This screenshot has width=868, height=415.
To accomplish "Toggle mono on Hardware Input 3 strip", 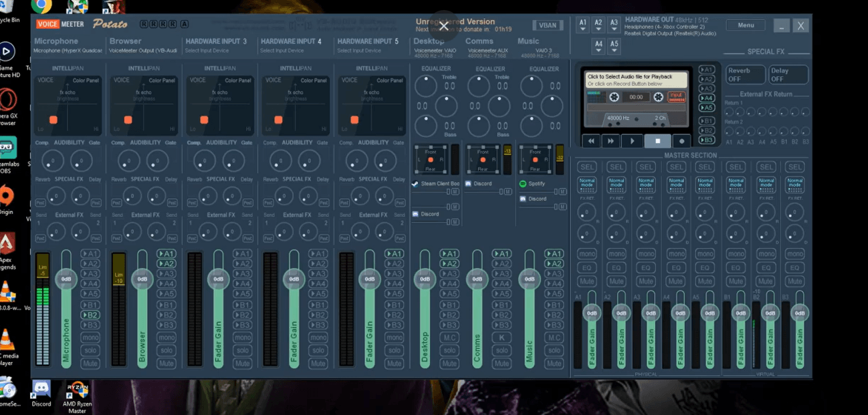I will click(x=243, y=338).
